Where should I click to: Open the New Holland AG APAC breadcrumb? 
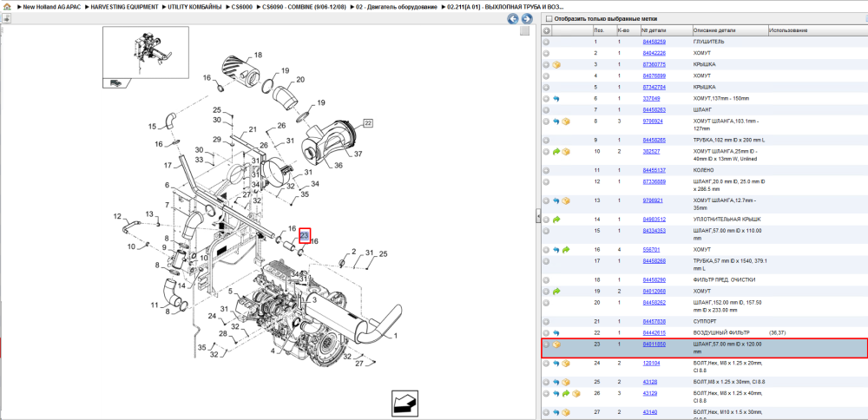[x=53, y=7]
